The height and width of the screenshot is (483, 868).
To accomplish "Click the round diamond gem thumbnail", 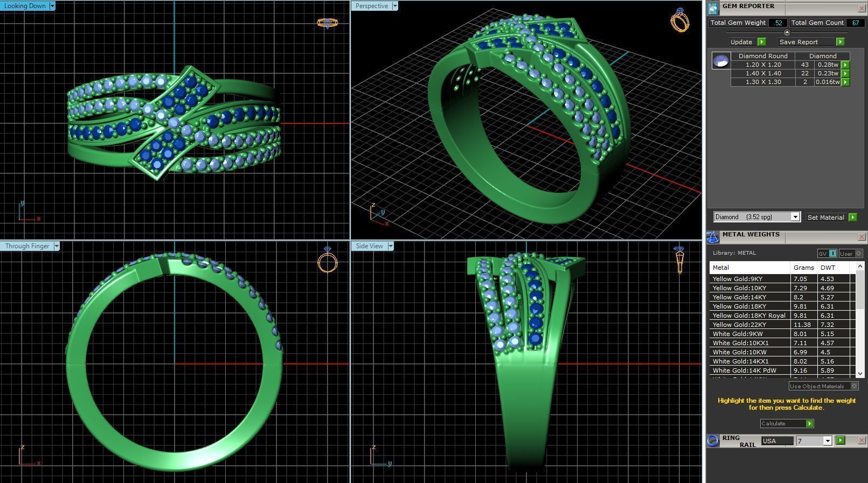I will [x=721, y=60].
